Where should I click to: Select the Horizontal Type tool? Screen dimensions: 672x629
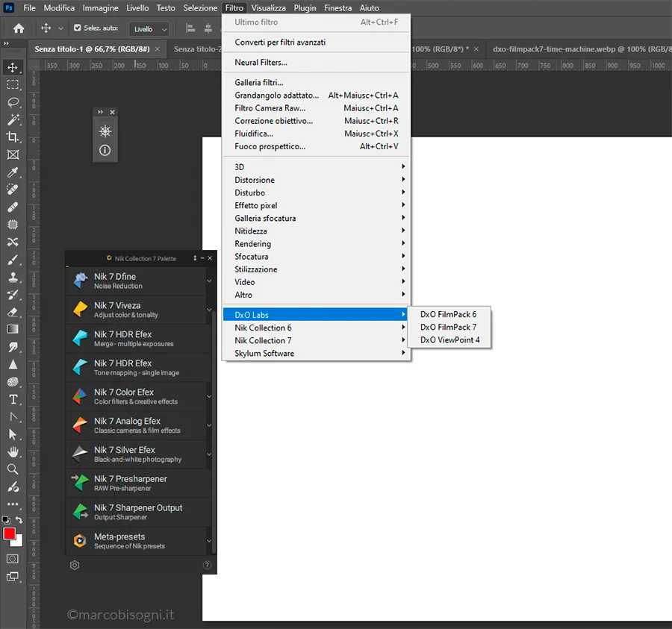coord(13,399)
